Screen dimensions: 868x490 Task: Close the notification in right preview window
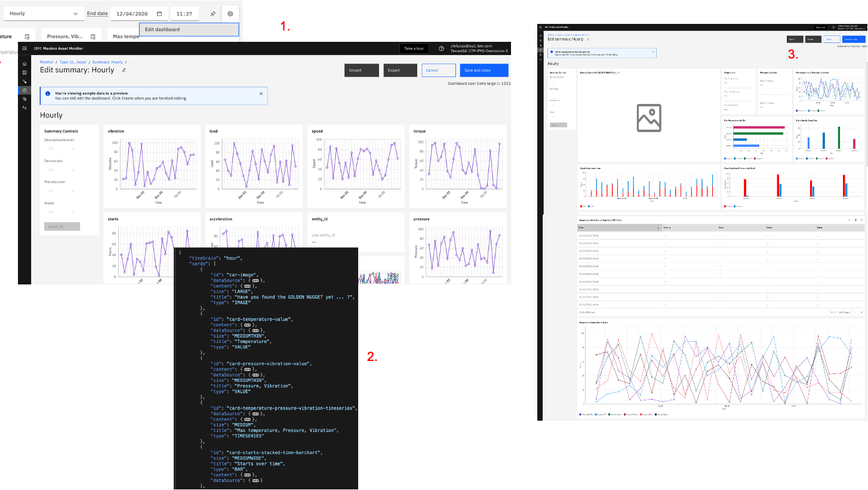653,52
